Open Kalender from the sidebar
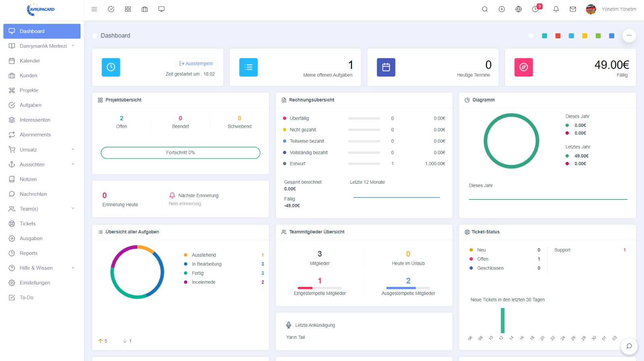Viewport: 644px width, 361px height. click(x=30, y=61)
